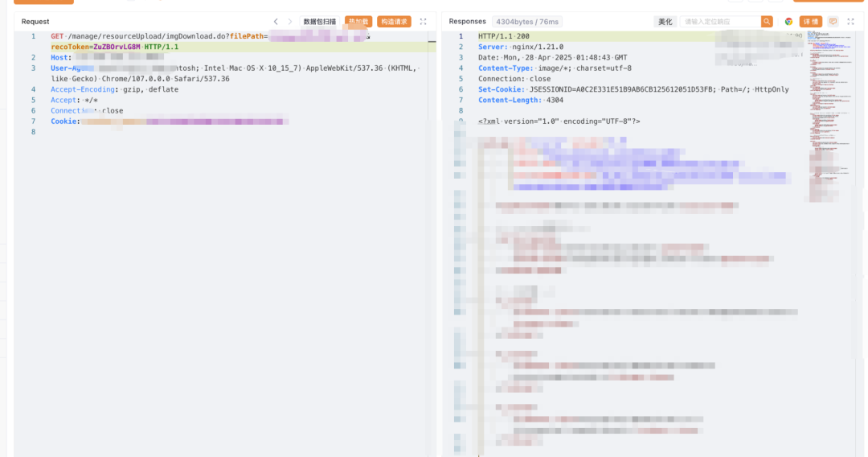868x457 pixels.
Task: Click the recoToken=ZuZBOrvLG8M parameter text
Action: 95,47
